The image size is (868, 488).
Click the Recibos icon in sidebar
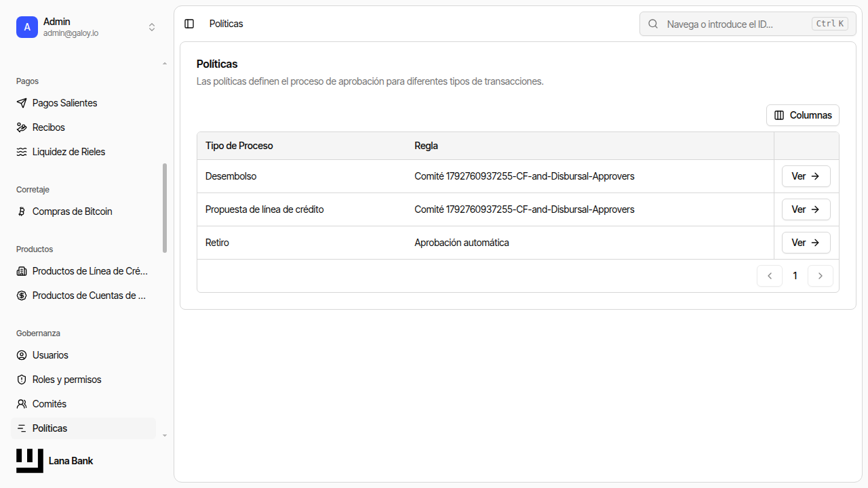tap(21, 127)
